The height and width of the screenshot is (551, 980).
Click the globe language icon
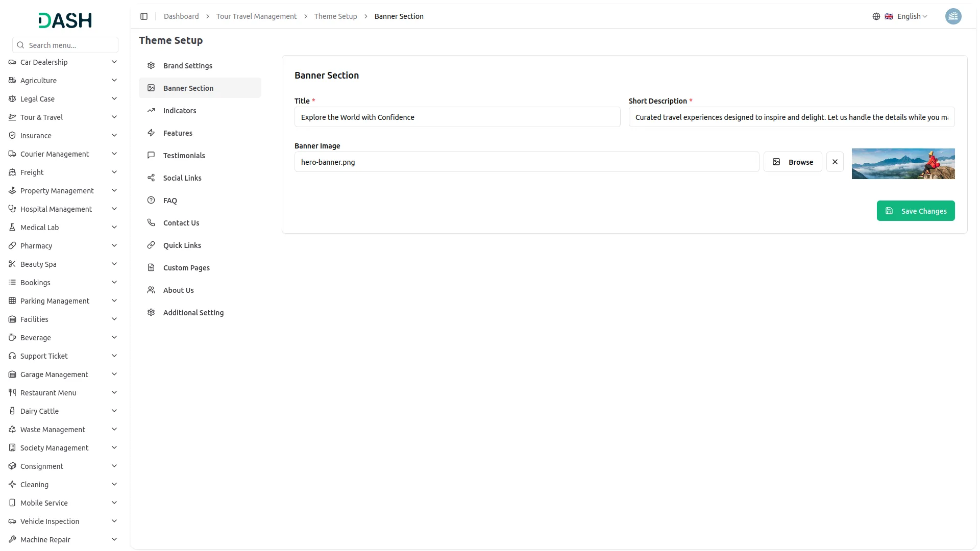pos(876,16)
